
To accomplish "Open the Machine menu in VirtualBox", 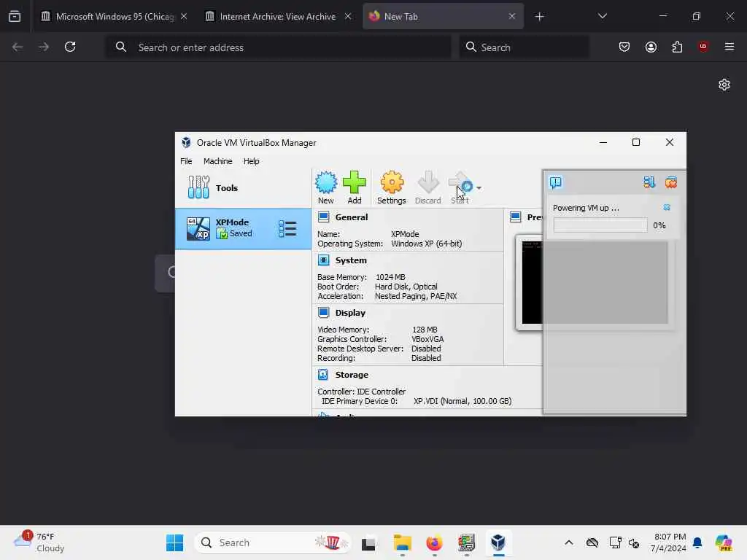I will [x=217, y=161].
